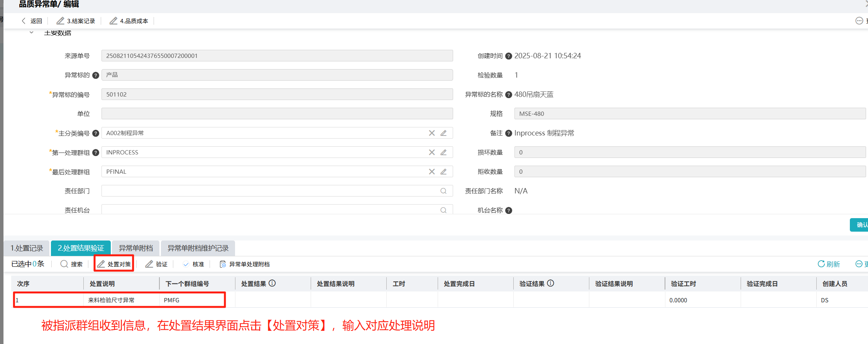Image resolution: width=868 pixels, height=344 pixels.
Task: Click the 核准 approve button
Action: coord(193,264)
